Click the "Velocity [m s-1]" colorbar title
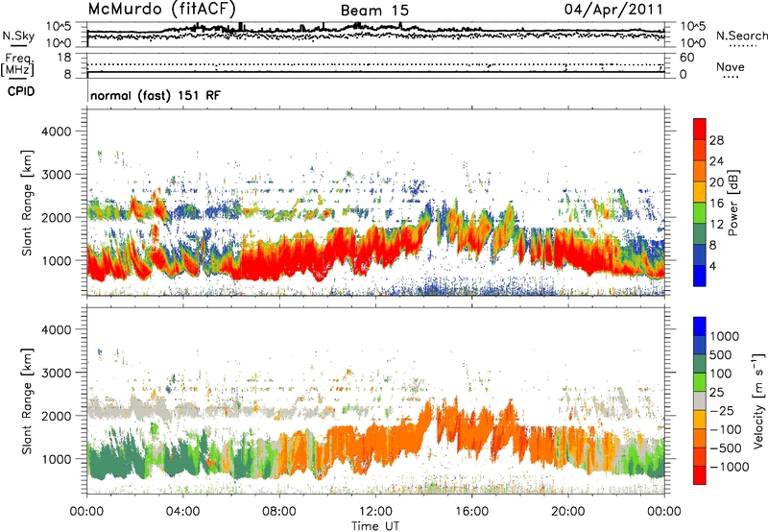Image resolution: width=768 pixels, height=532 pixels. click(x=758, y=400)
